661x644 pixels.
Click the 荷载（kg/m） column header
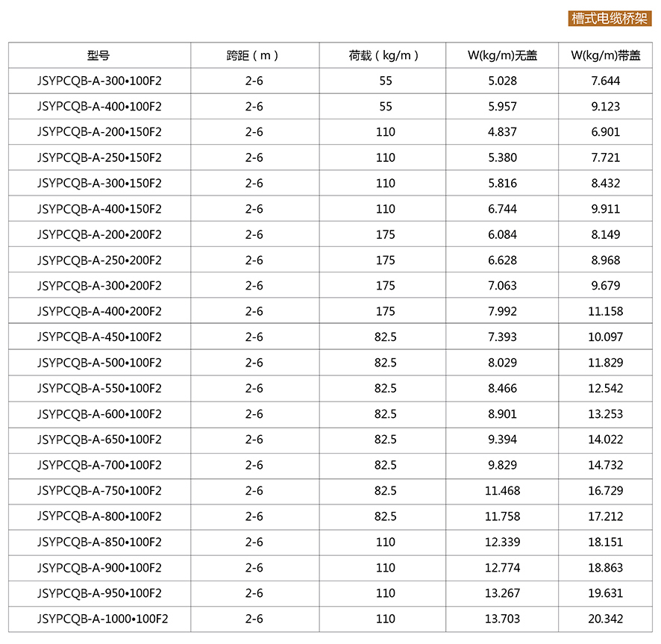[385, 55]
